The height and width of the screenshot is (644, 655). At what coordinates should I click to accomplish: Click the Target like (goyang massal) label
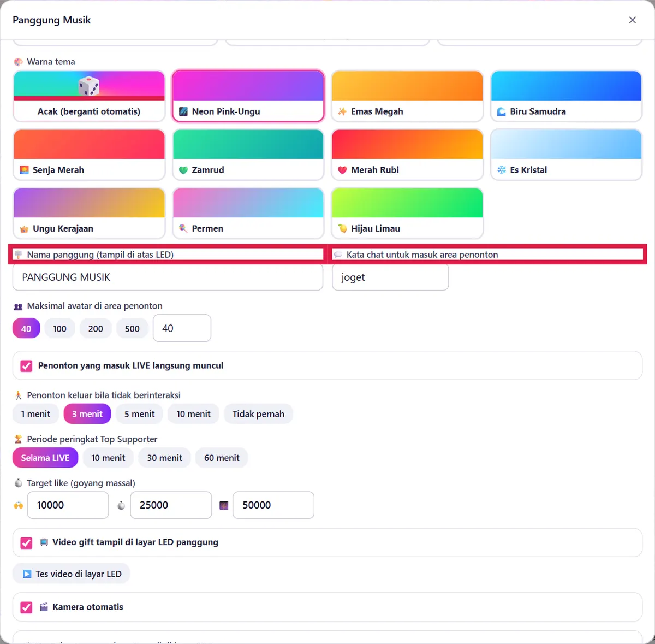[81, 483]
